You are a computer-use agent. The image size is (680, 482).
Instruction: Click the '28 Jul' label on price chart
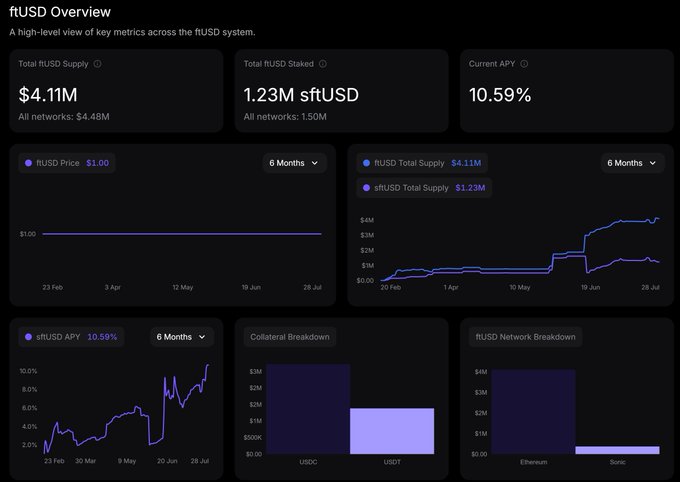click(312, 287)
